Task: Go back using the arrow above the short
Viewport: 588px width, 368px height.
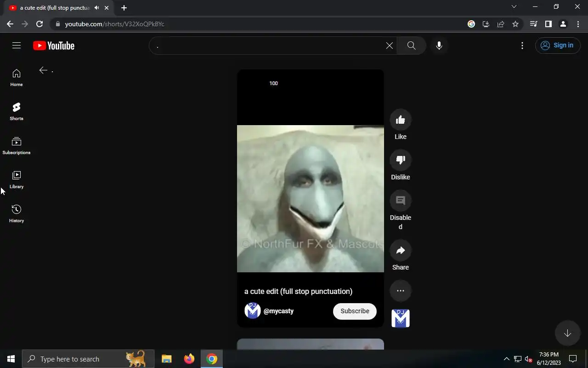Action: pyautogui.click(x=43, y=70)
